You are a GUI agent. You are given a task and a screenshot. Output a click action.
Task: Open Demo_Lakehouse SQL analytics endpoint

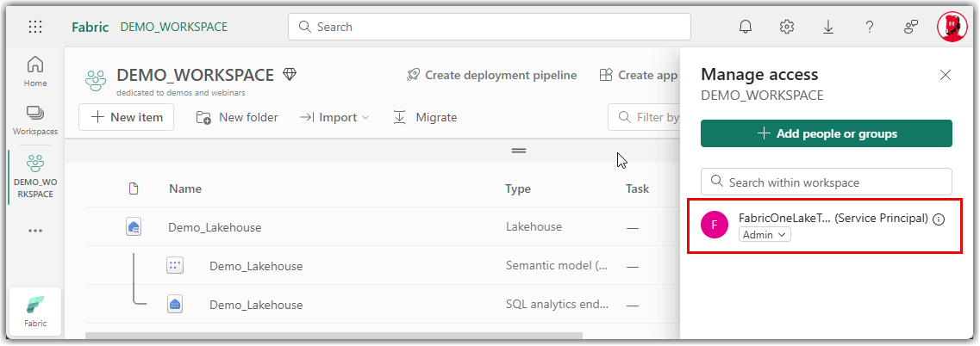point(256,305)
